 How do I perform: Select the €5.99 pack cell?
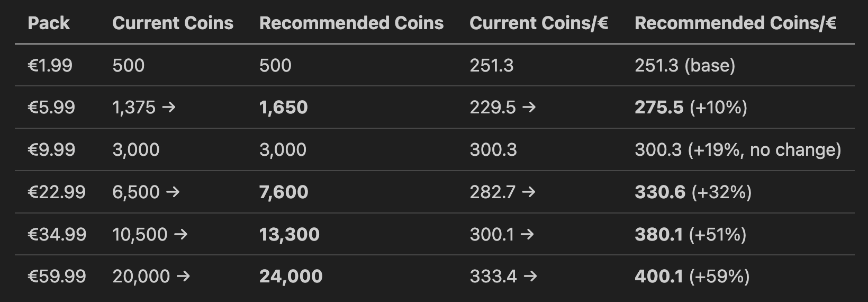(x=51, y=108)
